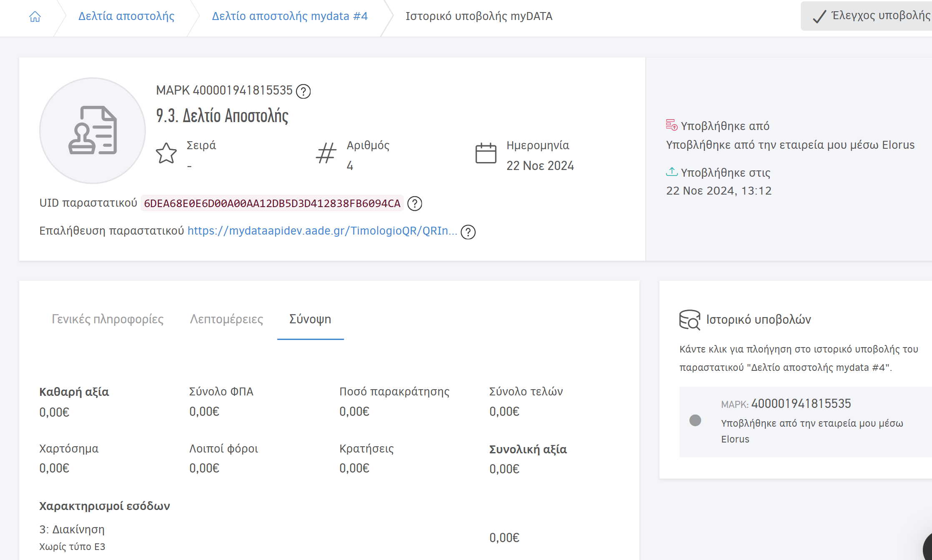Viewport: 932px width, 560px height.
Task: Click the hash icon beside Αριθμός
Action: [326, 153]
